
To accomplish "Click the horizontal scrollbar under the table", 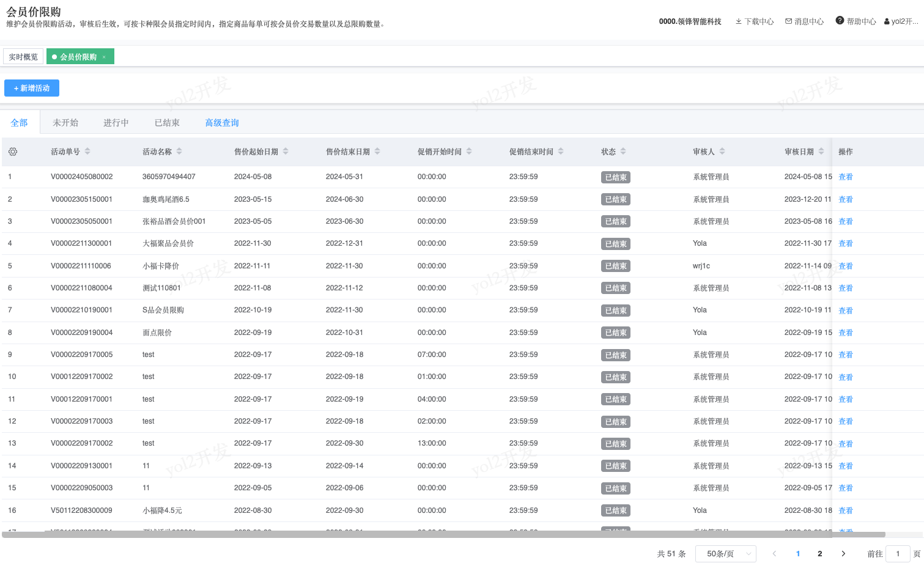I will click(x=443, y=535).
